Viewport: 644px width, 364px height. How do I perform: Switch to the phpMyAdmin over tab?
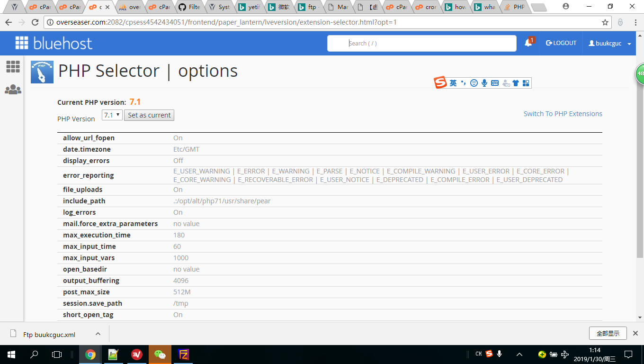point(129,7)
